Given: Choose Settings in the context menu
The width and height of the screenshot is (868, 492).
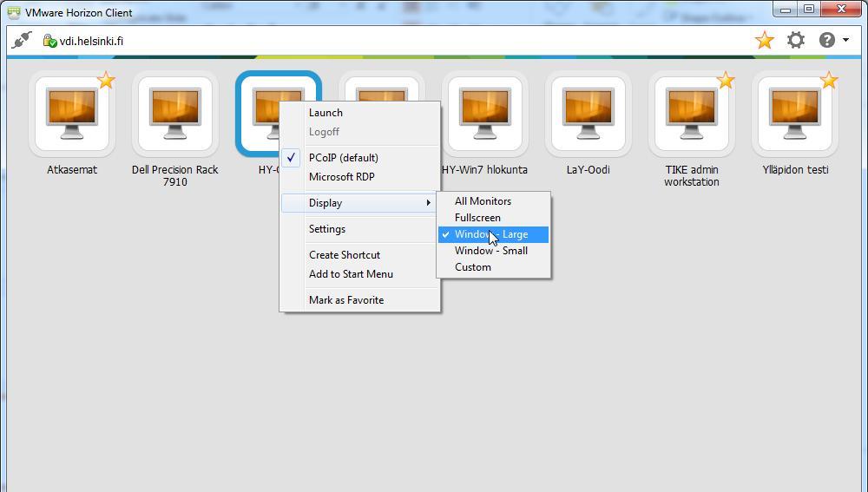Looking at the screenshot, I should [360, 229].
